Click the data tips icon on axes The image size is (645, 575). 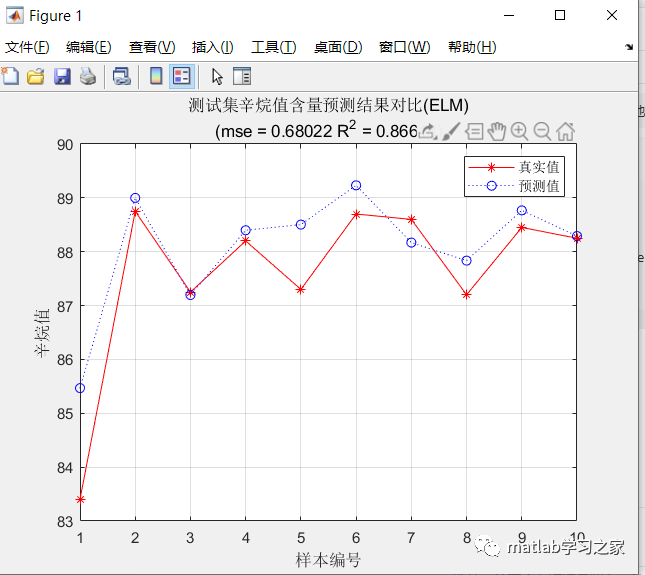tap(474, 132)
